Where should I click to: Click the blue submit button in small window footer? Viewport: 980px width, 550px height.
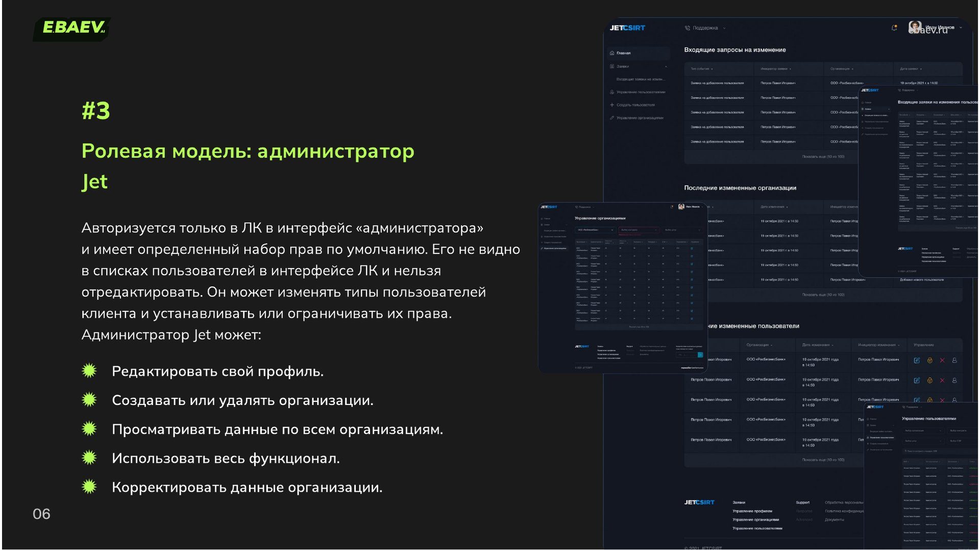click(700, 355)
